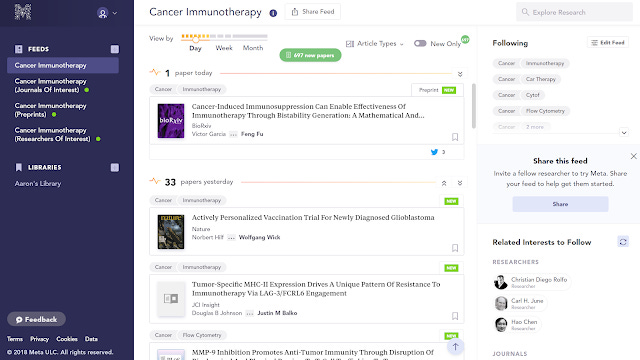Click Share button in Share this feed panel
The width and height of the screenshot is (640, 360).
(x=560, y=204)
